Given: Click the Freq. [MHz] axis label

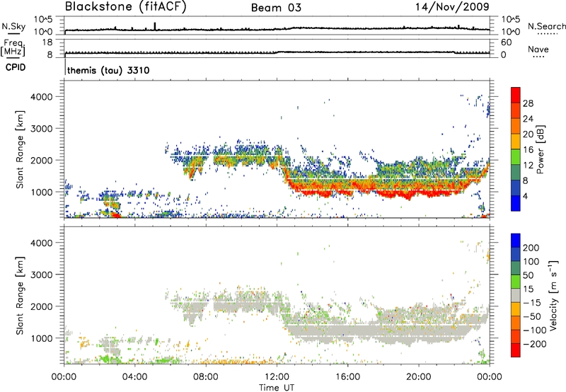Looking at the screenshot, I should 13,48.
